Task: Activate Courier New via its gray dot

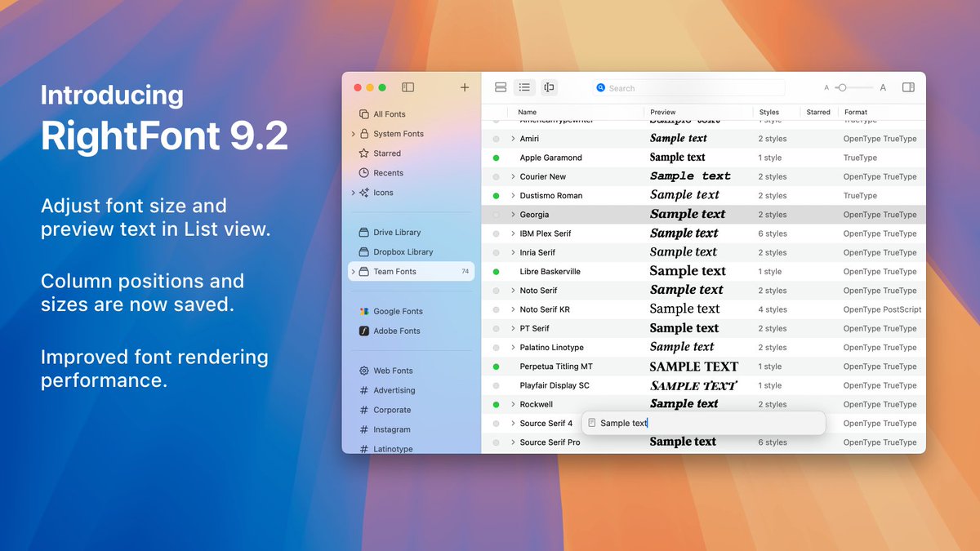Action: click(496, 176)
